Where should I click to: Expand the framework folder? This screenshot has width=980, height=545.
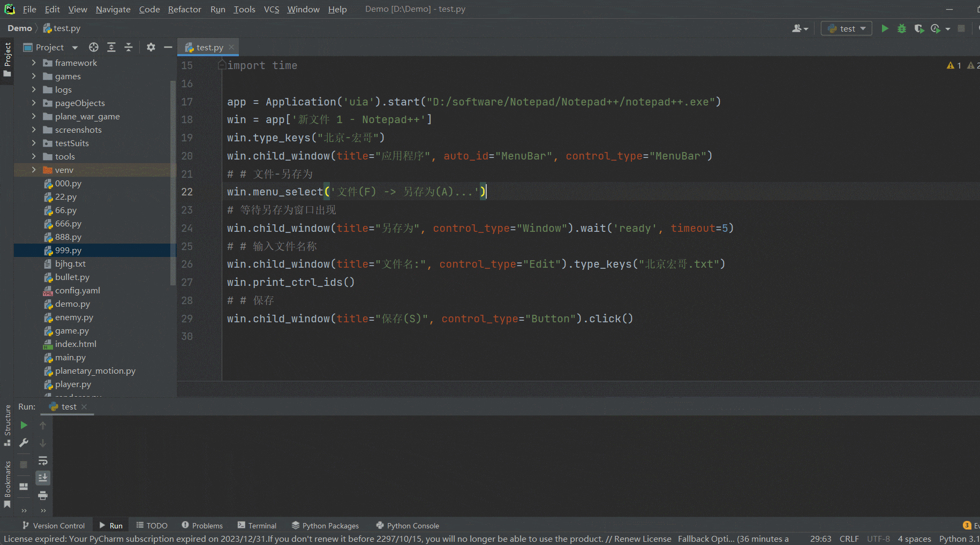pyautogui.click(x=34, y=63)
